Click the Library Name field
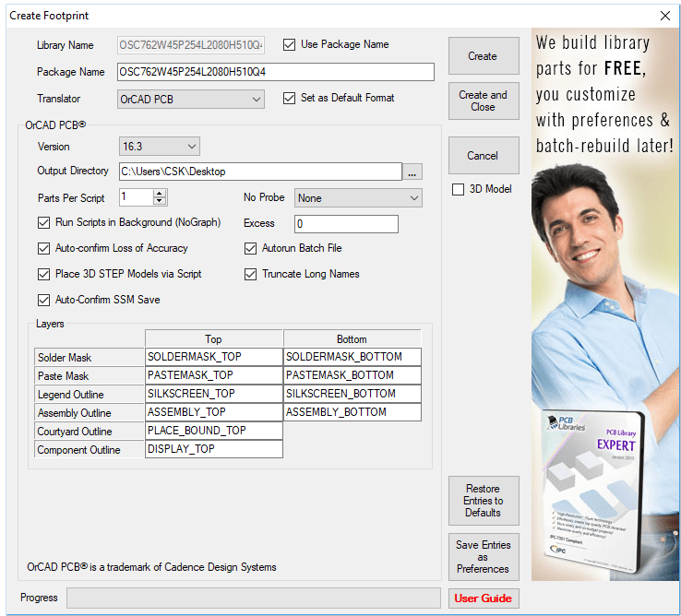 [x=191, y=45]
